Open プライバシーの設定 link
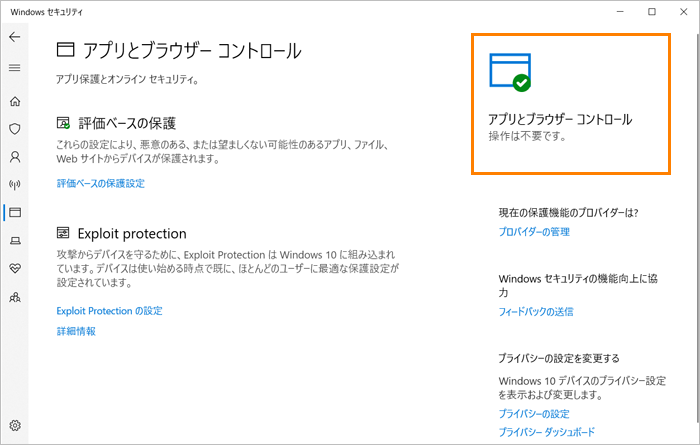This screenshot has height=445, width=700. click(x=534, y=414)
